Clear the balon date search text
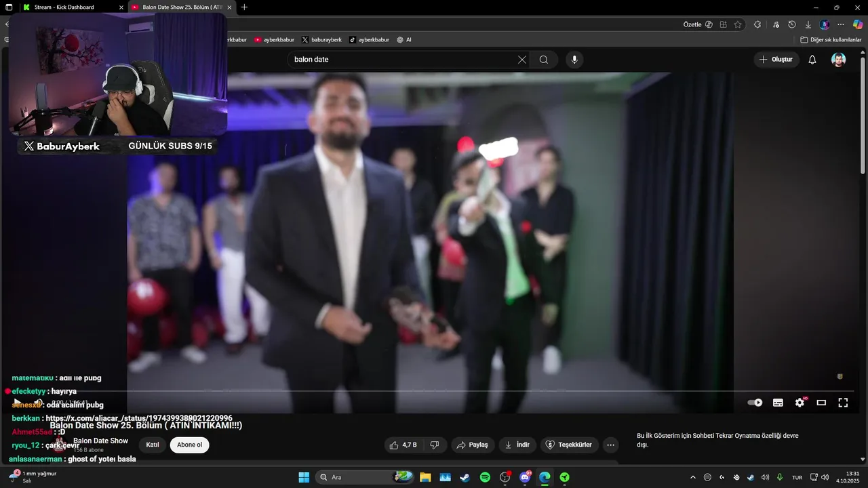The width and height of the screenshot is (868, 488). [521, 60]
